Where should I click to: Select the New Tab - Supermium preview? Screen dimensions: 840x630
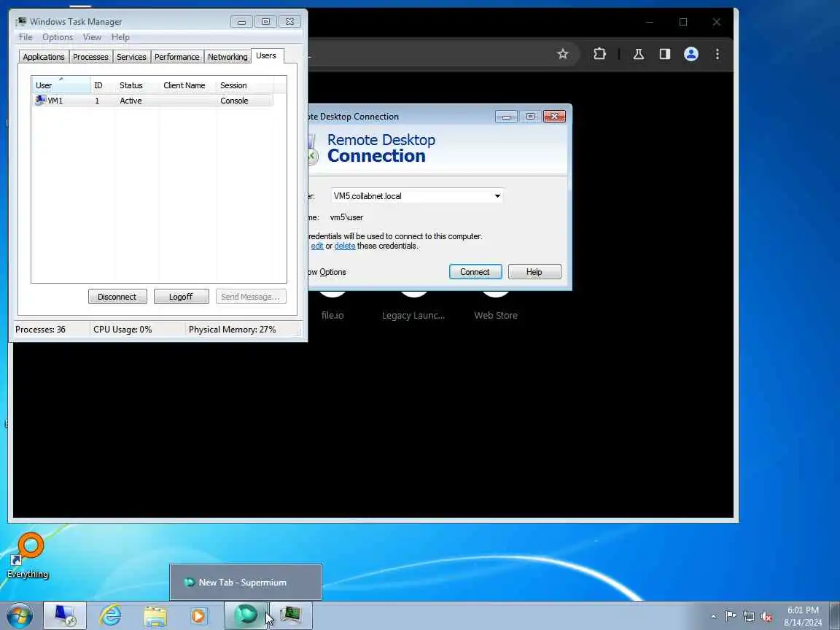[x=245, y=583]
